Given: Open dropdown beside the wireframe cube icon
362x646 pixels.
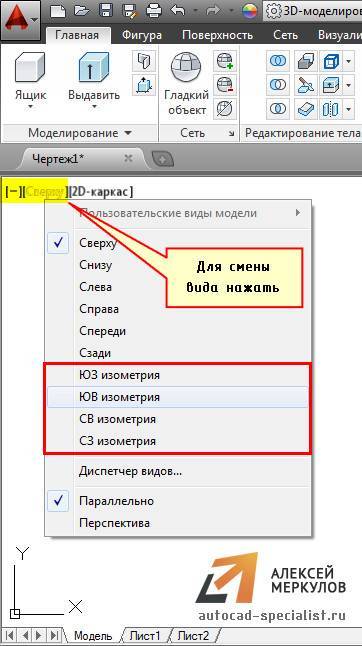Looking at the screenshot, I should (348, 62).
